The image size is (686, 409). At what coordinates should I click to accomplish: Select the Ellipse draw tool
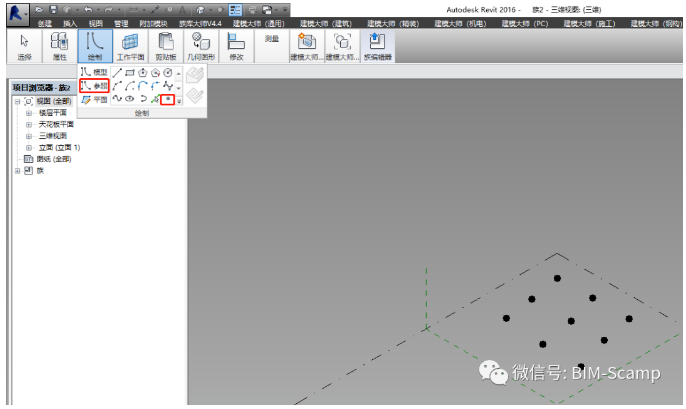tap(131, 99)
